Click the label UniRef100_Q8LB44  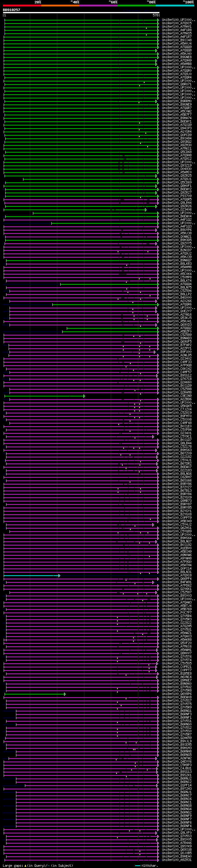coord(177,443)
